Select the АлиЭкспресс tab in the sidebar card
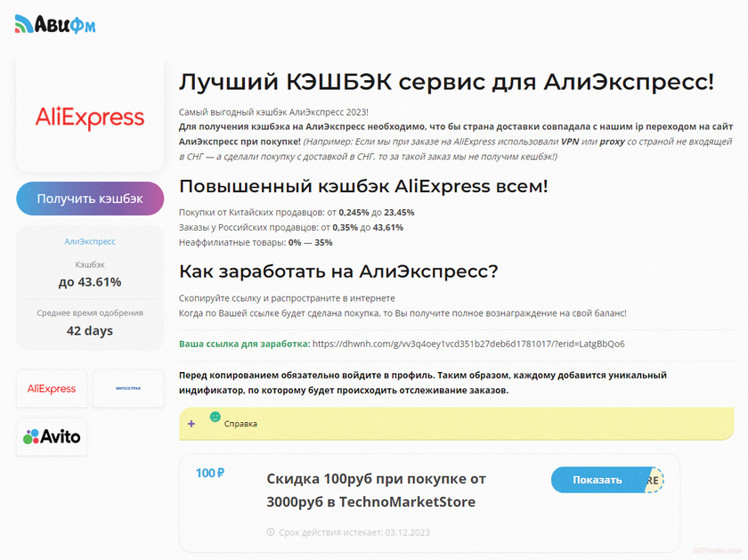The height and width of the screenshot is (560, 748). pyautogui.click(x=89, y=241)
